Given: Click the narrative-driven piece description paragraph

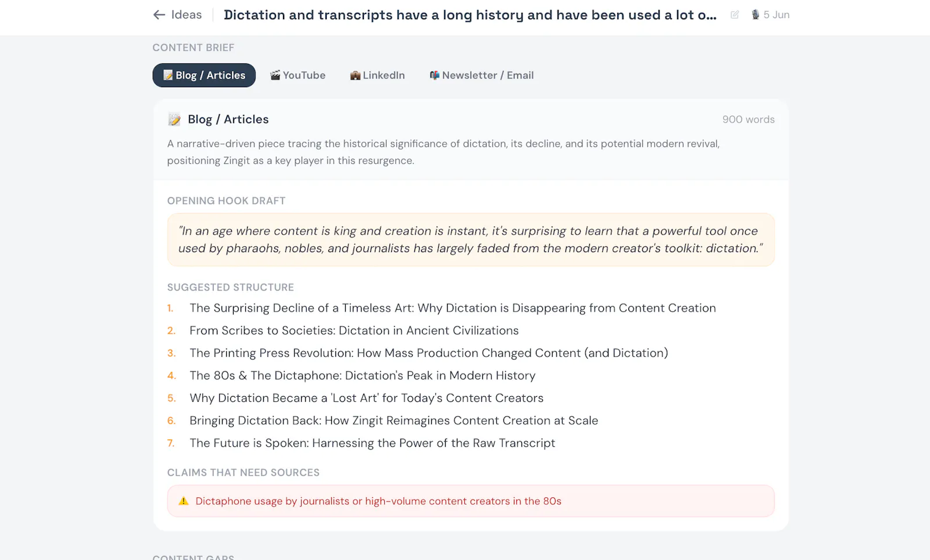Looking at the screenshot, I should tap(443, 152).
